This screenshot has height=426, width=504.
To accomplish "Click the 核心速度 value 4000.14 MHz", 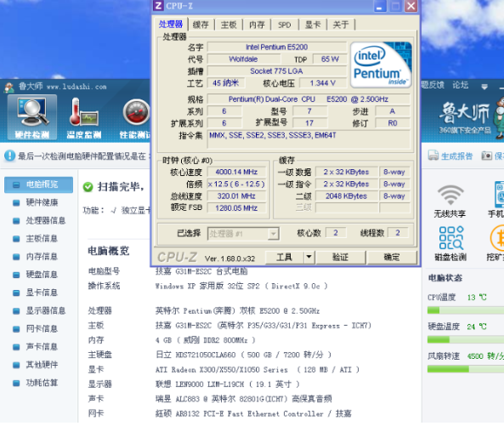I will [236, 172].
